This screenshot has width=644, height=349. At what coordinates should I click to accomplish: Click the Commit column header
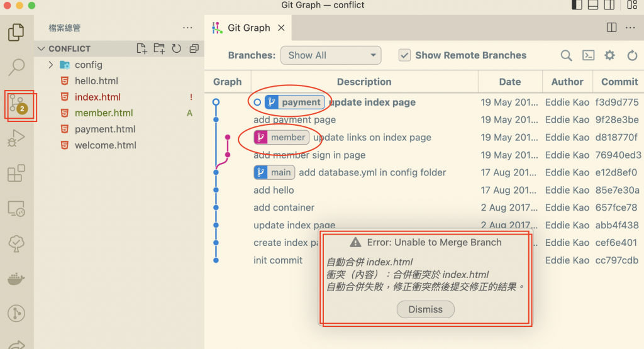(619, 82)
